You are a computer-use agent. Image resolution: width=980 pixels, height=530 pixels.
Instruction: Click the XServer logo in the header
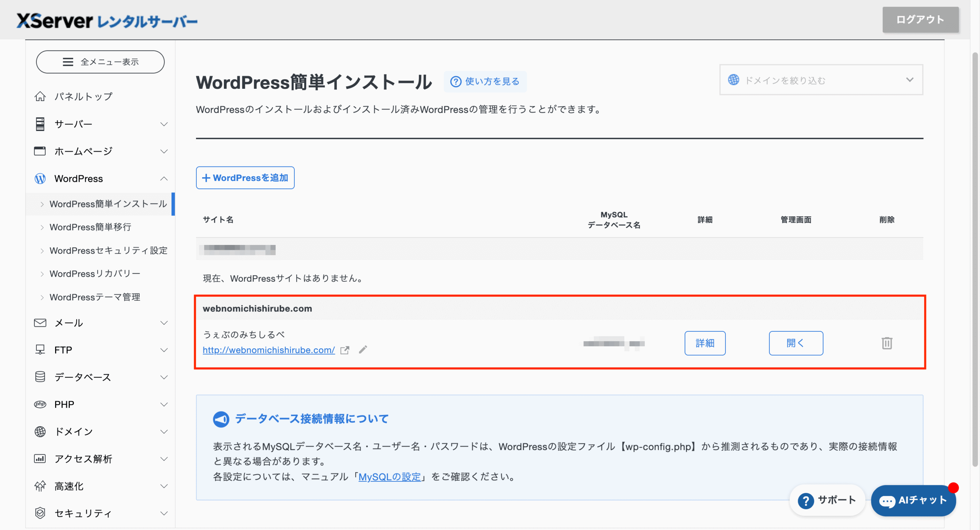tap(107, 21)
